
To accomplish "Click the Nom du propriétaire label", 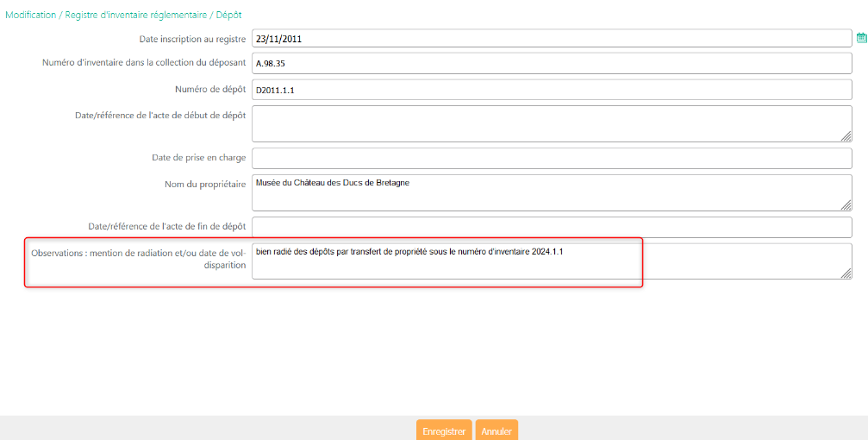I will (x=205, y=184).
